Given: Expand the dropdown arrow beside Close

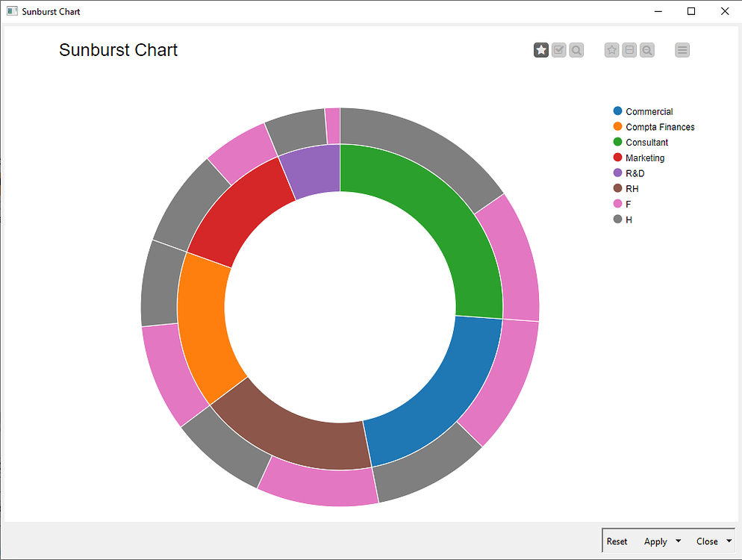Looking at the screenshot, I should click(729, 541).
